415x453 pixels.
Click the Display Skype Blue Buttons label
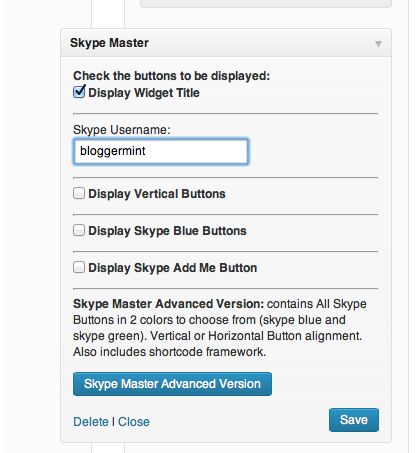[x=167, y=231]
